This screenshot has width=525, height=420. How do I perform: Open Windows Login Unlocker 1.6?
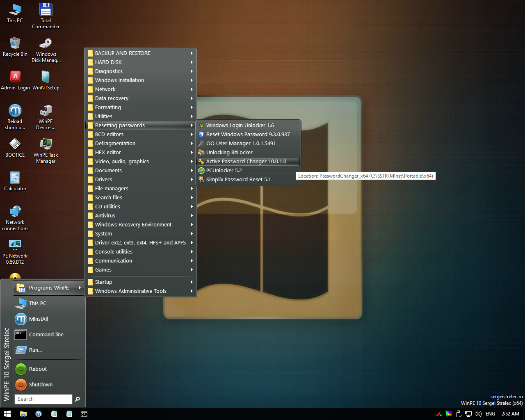[x=248, y=125]
